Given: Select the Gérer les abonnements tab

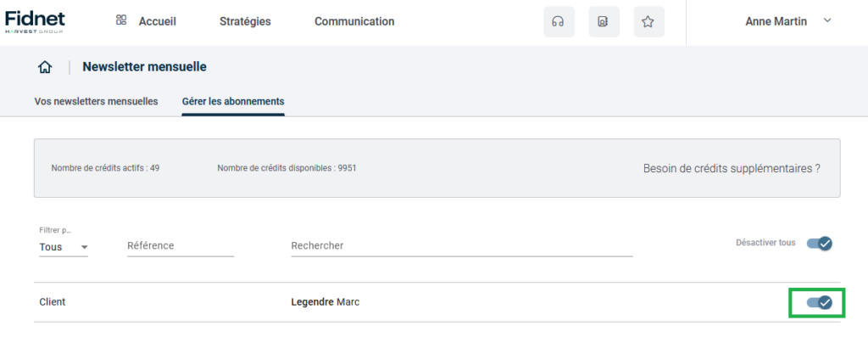Looking at the screenshot, I should (233, 101).
